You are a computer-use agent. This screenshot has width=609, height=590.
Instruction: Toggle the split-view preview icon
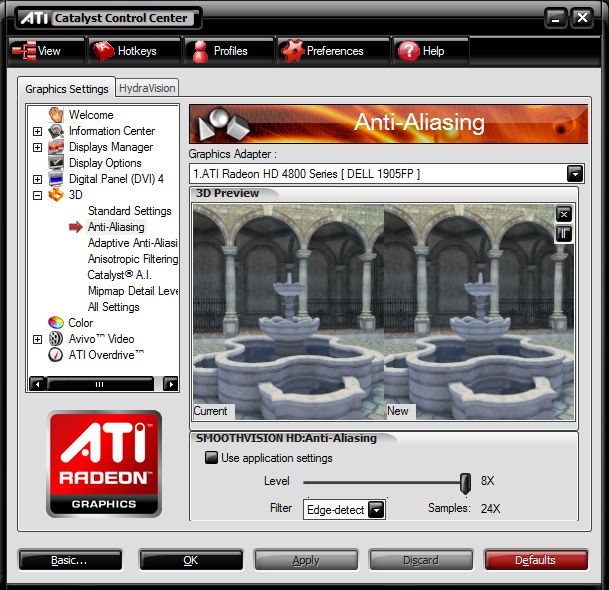(564, 234)
